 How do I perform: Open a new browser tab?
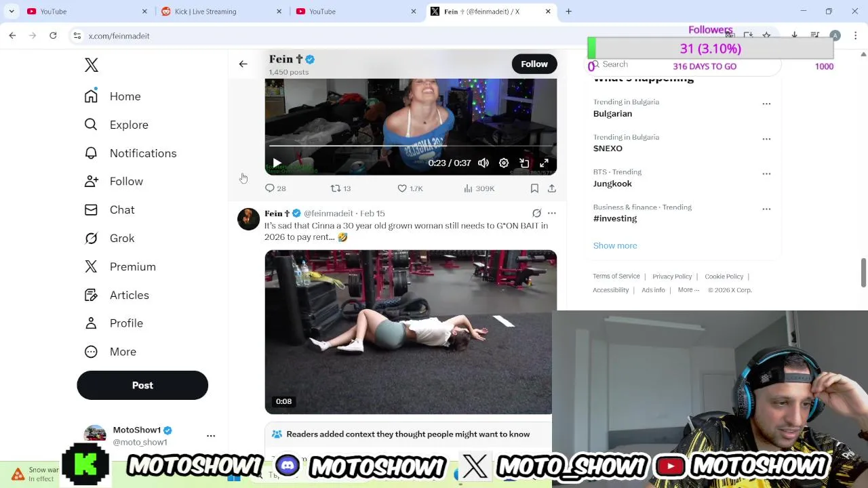click(568, 12)
